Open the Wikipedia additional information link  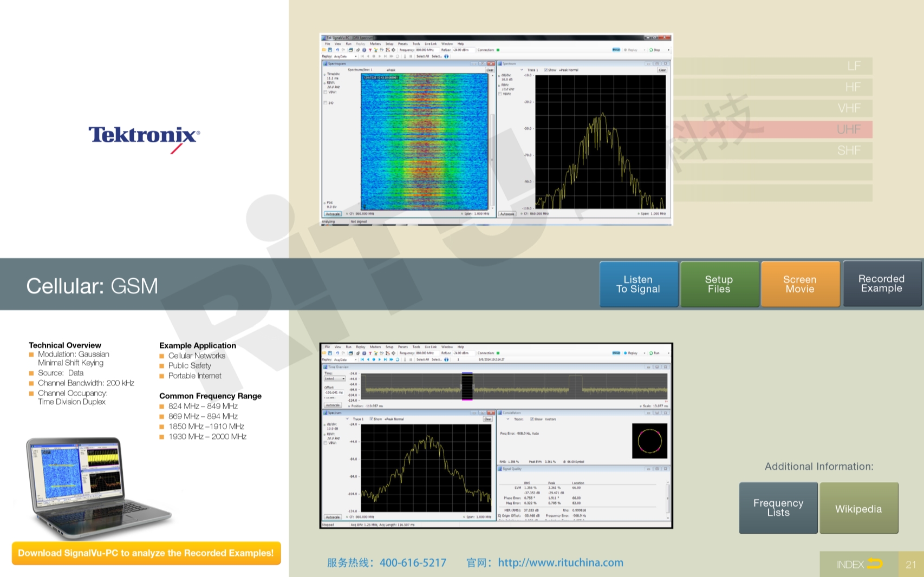point(858,509)
